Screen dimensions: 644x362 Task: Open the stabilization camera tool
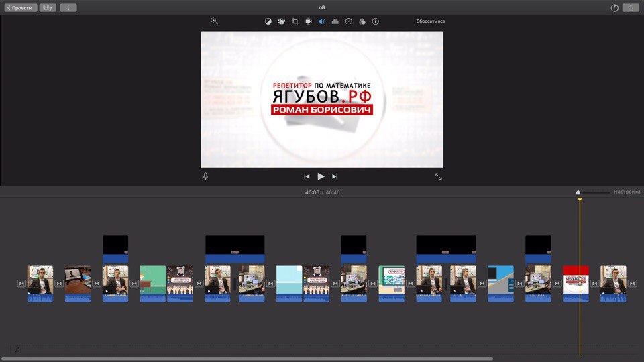coord(309,21)
